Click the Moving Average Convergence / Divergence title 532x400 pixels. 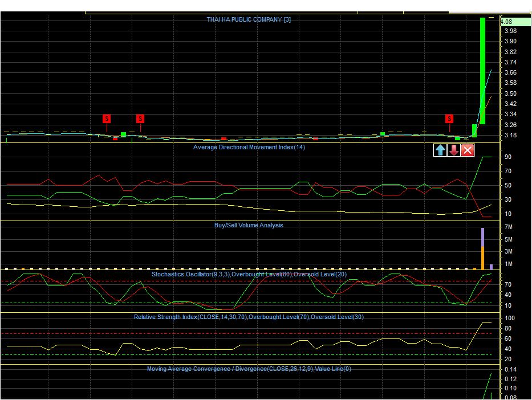click(x=249, y=369)
